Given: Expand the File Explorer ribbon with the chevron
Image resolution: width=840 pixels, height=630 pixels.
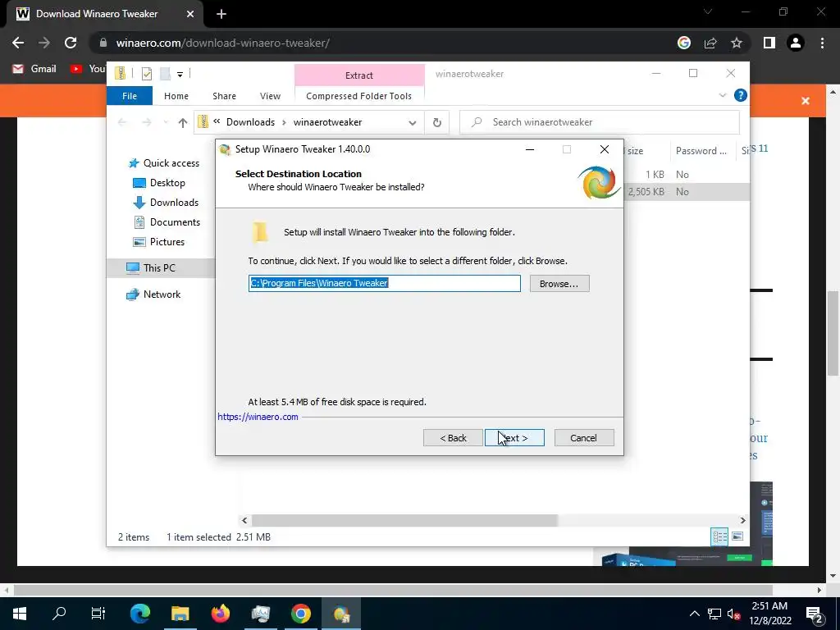Looking at the screenshot, I should click(x=722, y=95).
